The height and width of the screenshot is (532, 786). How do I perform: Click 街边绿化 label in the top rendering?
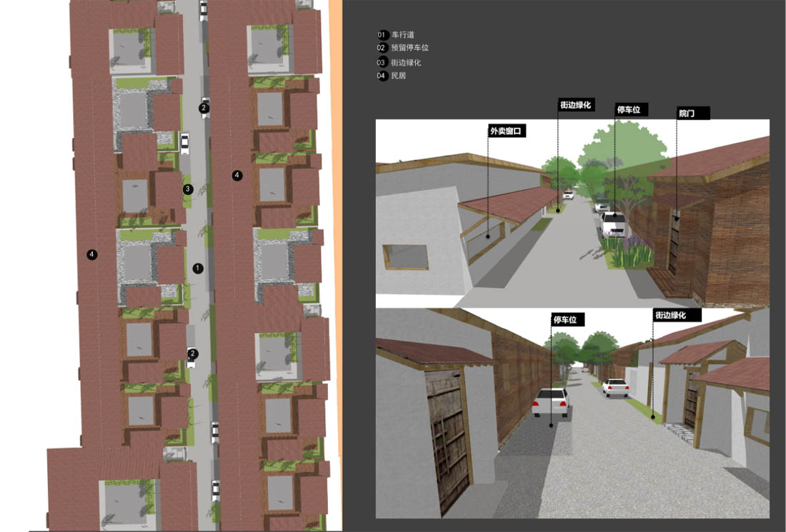coord(576,105)
